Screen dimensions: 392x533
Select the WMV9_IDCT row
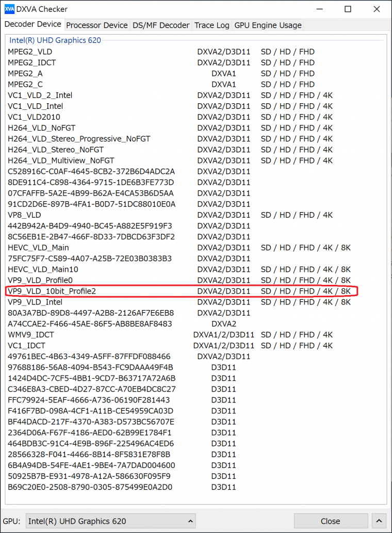pyautogui.click(x=195, y=334)
